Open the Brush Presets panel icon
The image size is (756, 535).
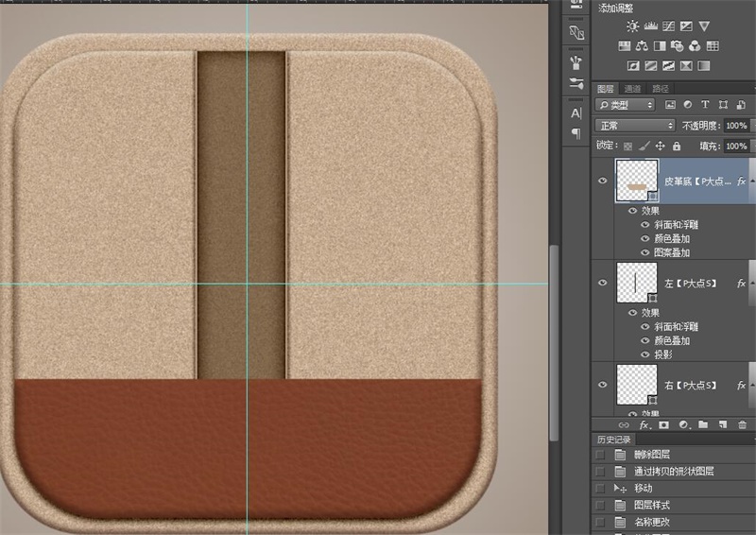[x=576, y=82]
